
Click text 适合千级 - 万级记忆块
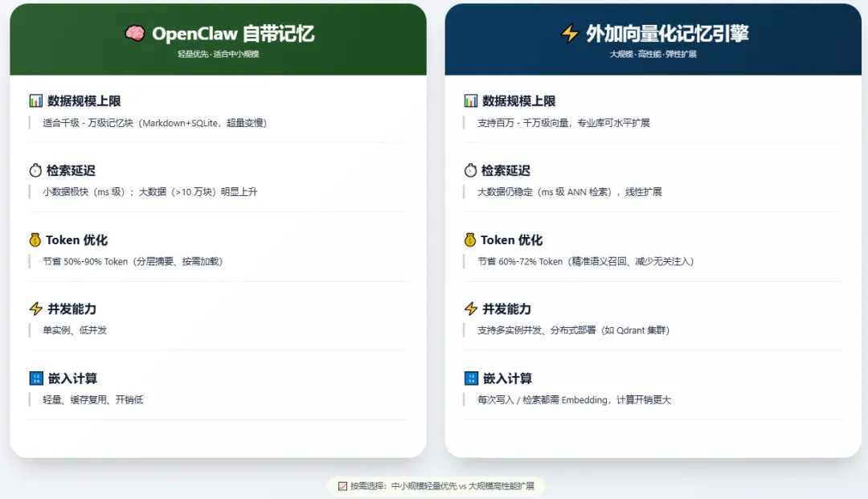88,123
